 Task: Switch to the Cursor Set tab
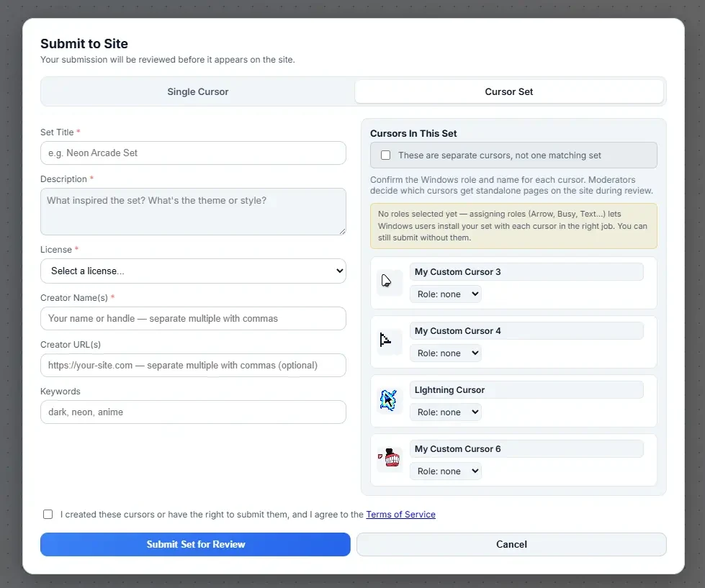pyautogui.click(x=508, y=91)
